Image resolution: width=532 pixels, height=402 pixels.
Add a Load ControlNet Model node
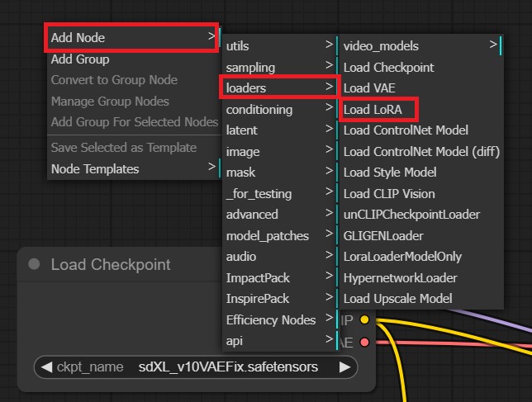(x=421, y=130)
